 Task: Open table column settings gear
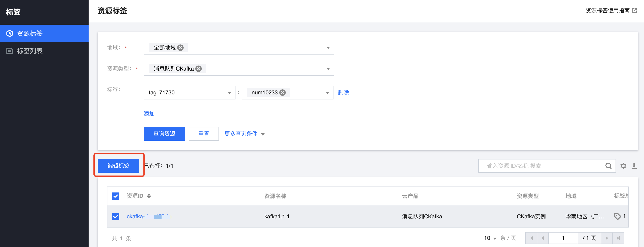[x=623, y=166]
